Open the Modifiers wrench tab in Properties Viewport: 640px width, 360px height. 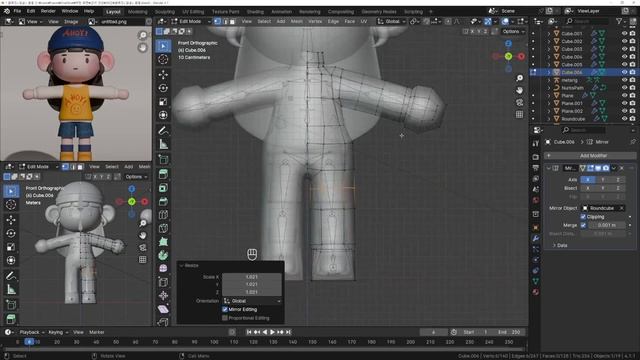click(536, 238)
